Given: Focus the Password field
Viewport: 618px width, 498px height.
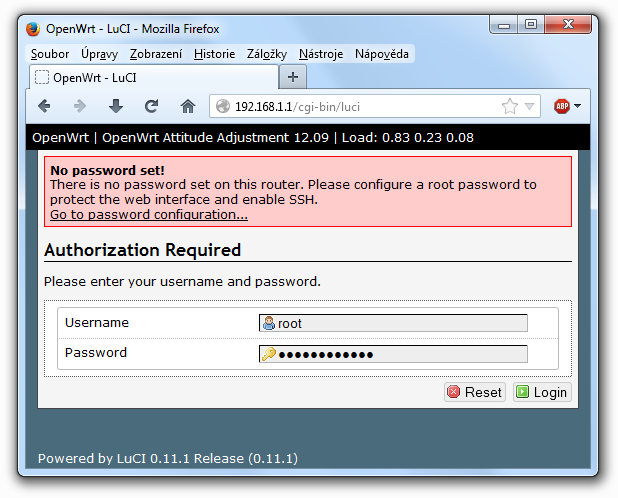Looking at the screenshot, I should pos(393,354).
